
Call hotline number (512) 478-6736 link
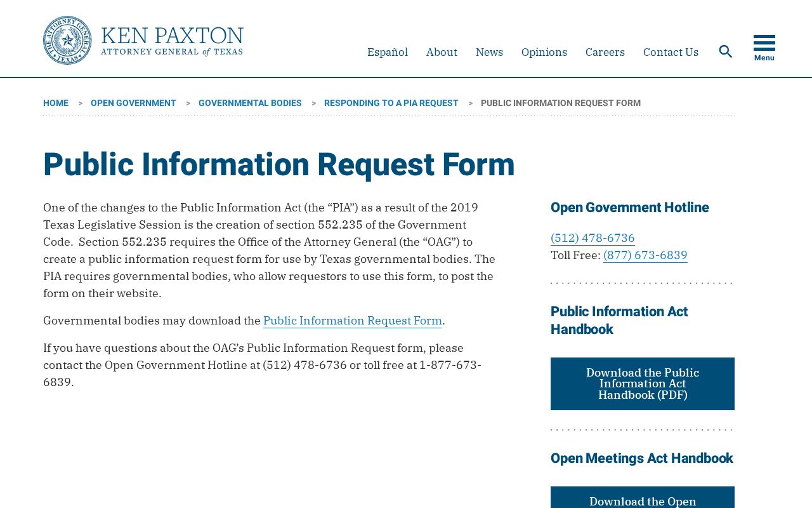tap(593, 238)
